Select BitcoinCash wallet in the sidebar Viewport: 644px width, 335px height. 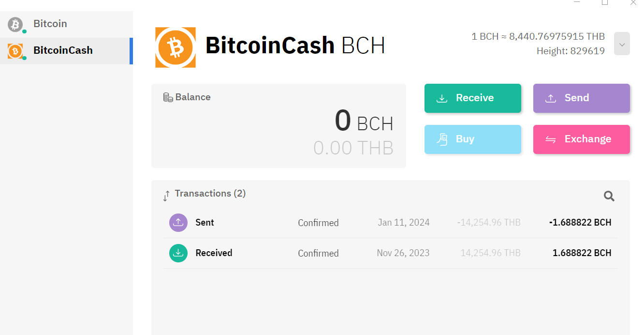coord(66,51)
